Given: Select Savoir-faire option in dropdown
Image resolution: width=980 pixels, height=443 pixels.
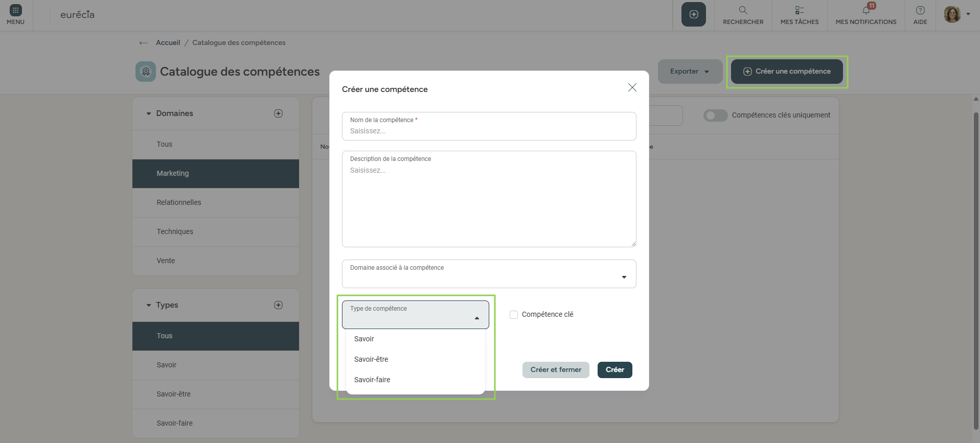Looking at the screenshot, I should [372, 380].
